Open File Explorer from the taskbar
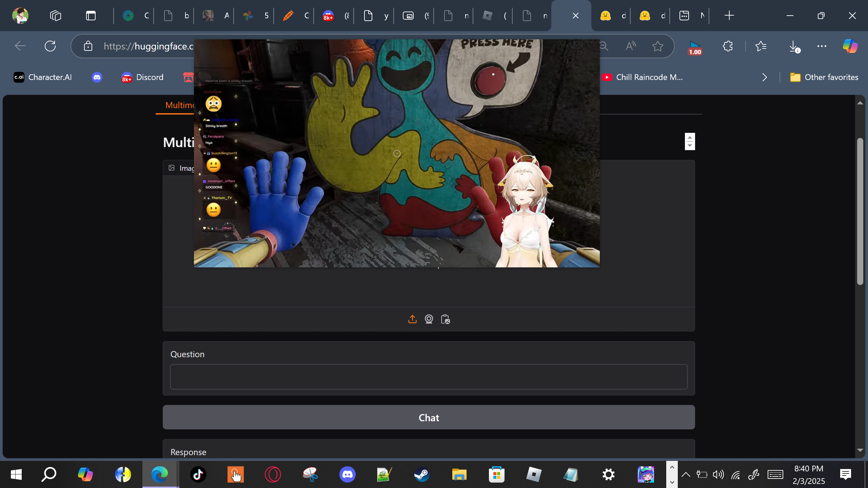The height and width of the screenshot is (488, 868). coord(459,474)
